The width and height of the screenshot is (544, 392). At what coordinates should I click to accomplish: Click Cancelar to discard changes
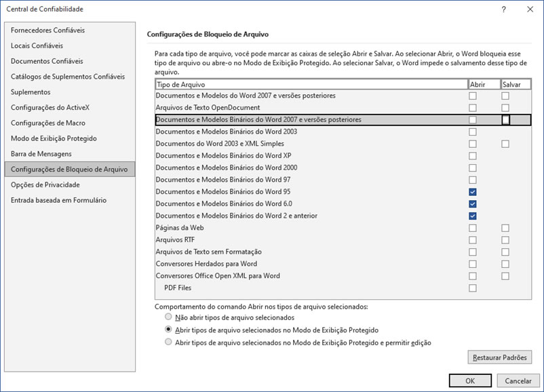pos(518,381)
